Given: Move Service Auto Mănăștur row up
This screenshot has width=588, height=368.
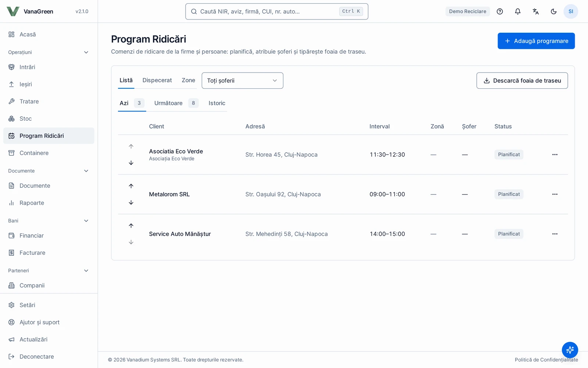Looking at the screenshot, I should click(131, 226).
